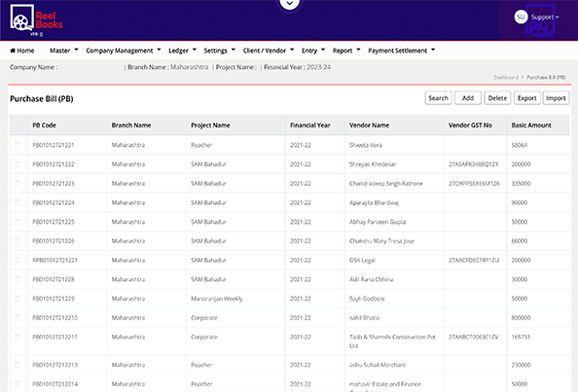The image size is (578, 392).
Task: Open the Master menu
Action: click(64, 51)
